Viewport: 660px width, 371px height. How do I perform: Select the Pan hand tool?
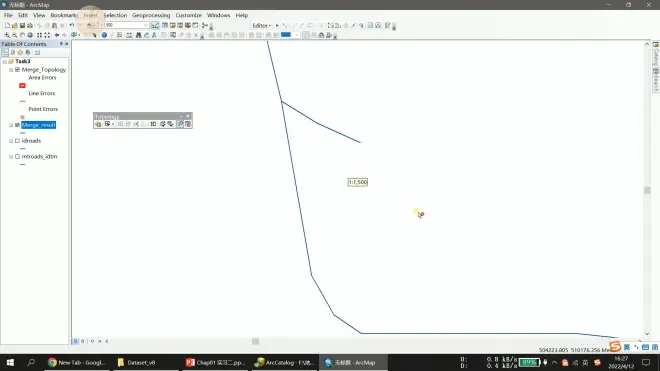click(22, 35)
